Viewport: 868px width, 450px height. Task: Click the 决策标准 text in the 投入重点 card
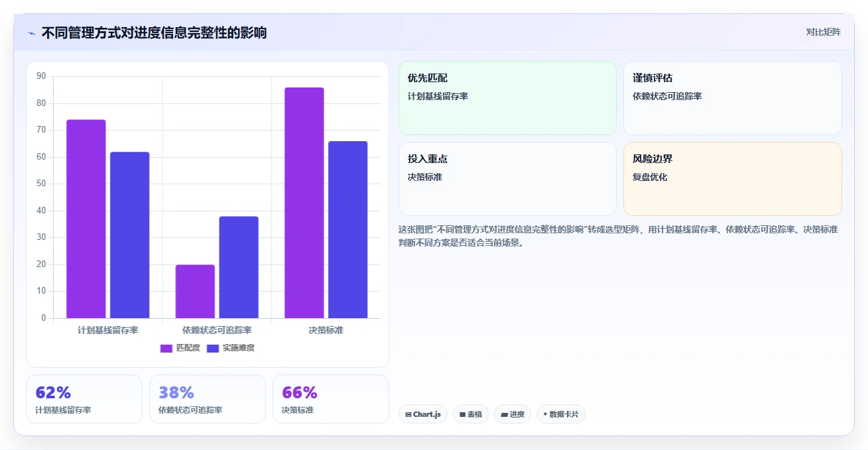point(425,177)
